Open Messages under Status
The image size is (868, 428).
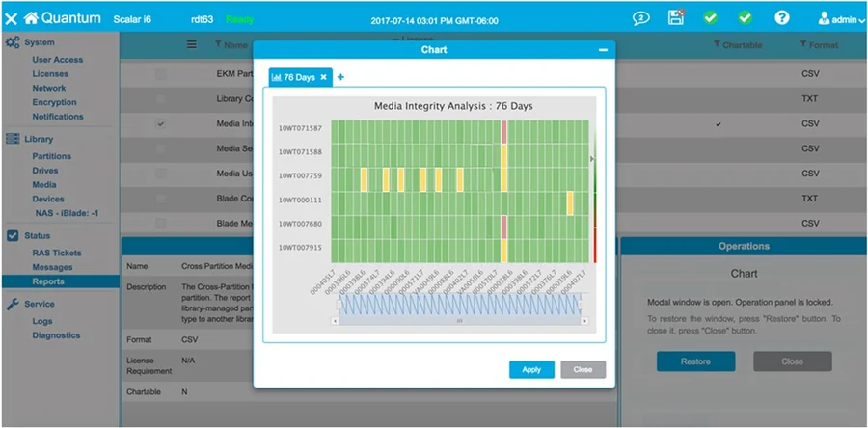52,267
